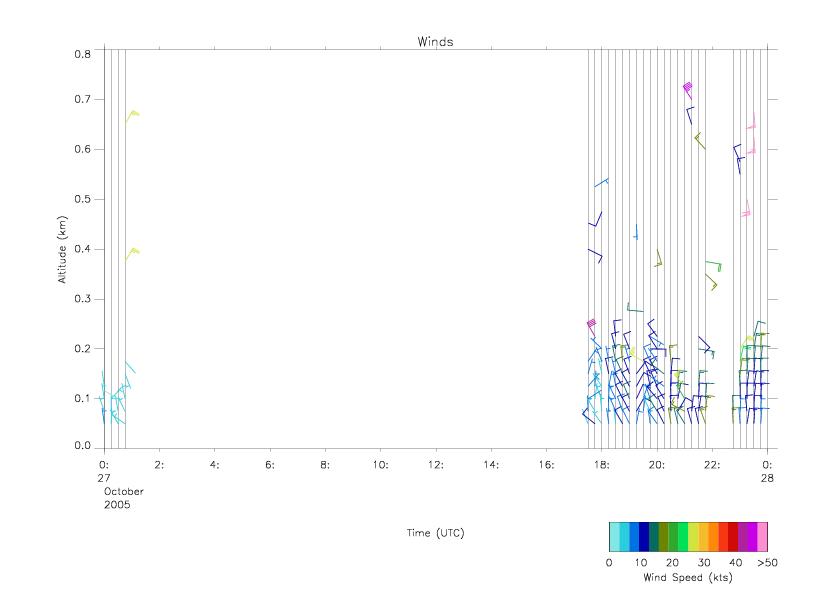Click the "Wind Speed (kts)" colorbar caption
The height and width of the screenshot is (611, 827).
tap(688, 577)
